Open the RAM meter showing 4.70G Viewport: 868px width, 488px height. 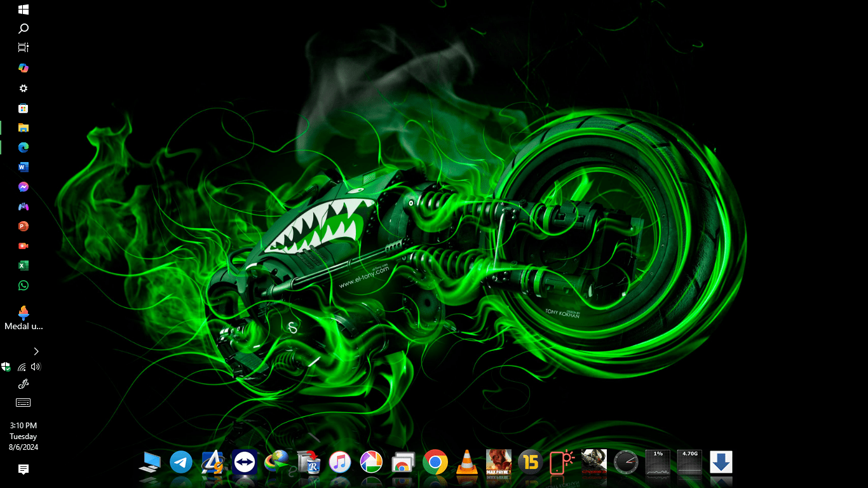(x=689, y=462)
